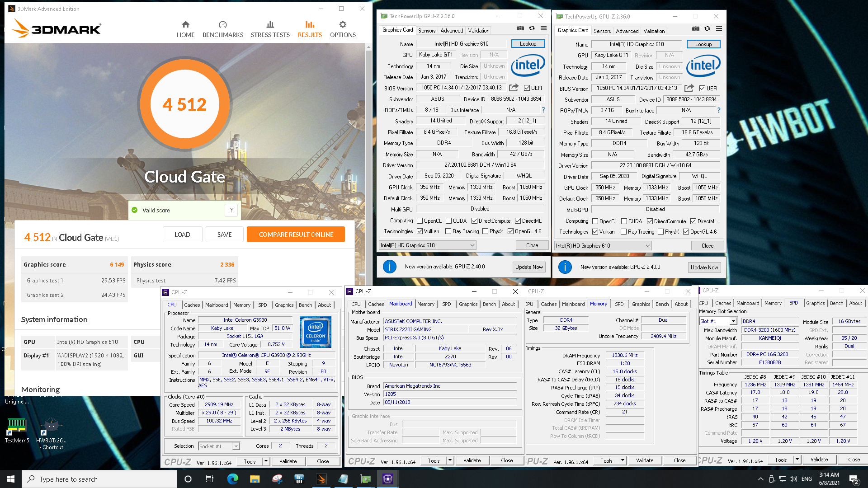The height and width of the screenshot is (488, 868).
Task: Select the Physics score value 2 336
Action: (x=227, y=264)
